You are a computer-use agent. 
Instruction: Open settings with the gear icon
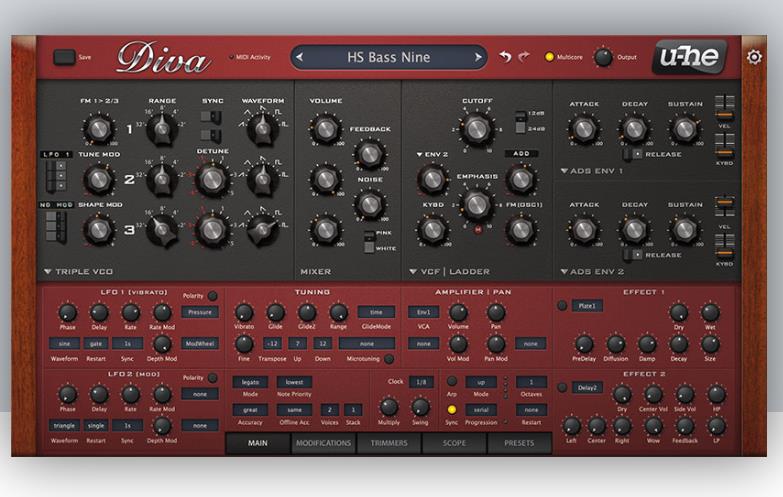[x=754, y=57]
